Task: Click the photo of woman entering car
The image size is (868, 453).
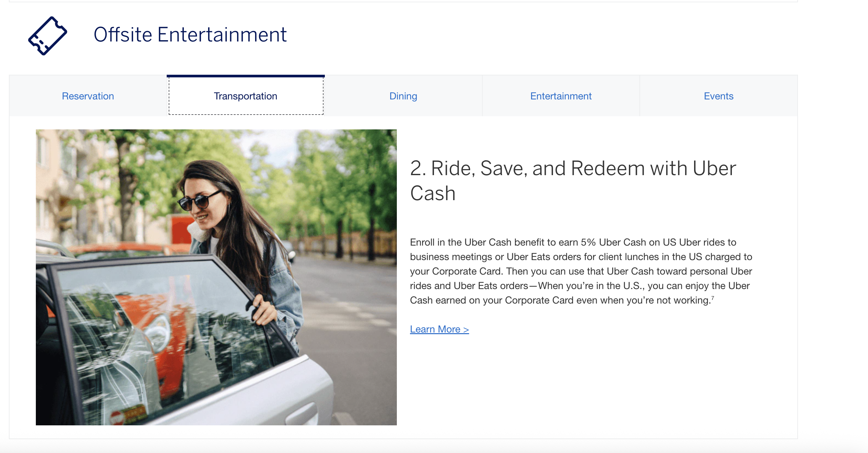Action: click(x=216, y=277)
